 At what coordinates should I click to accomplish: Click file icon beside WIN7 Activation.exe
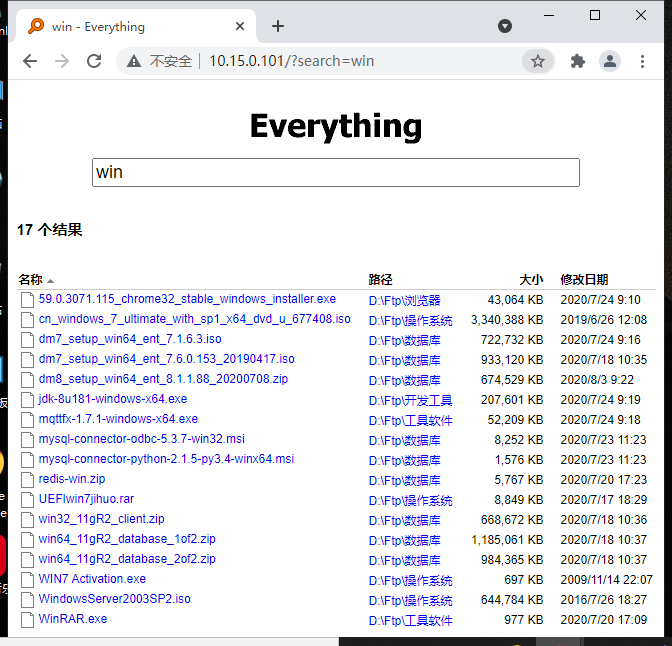tap(27, 580)
